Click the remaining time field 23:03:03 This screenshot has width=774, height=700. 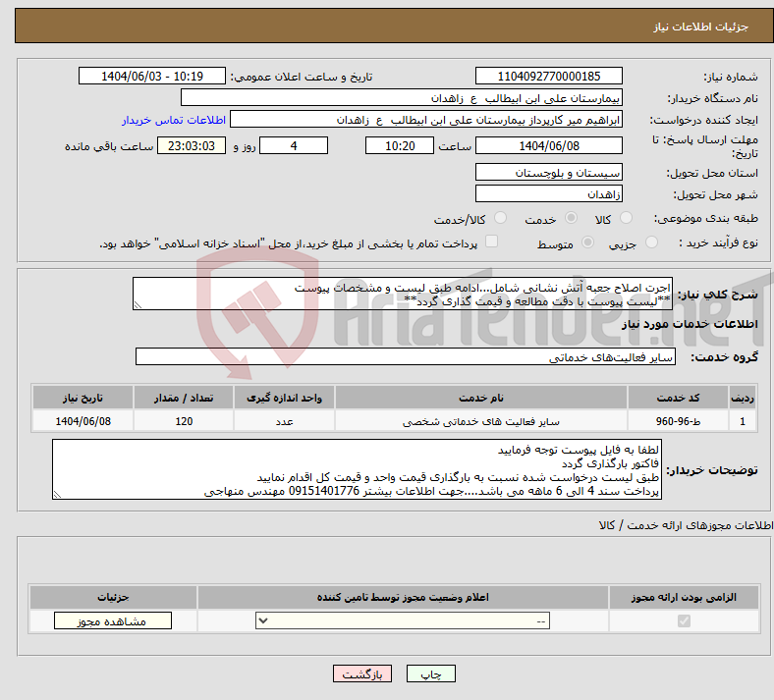[192, 145]
